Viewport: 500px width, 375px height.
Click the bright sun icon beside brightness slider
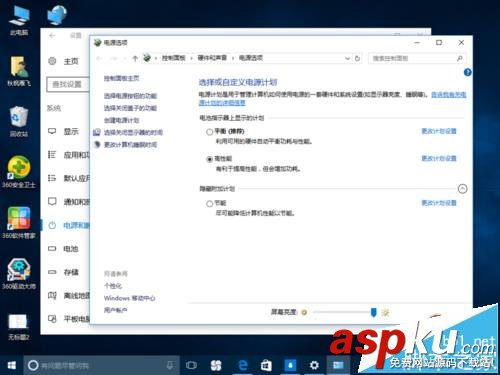pos(385,312)
